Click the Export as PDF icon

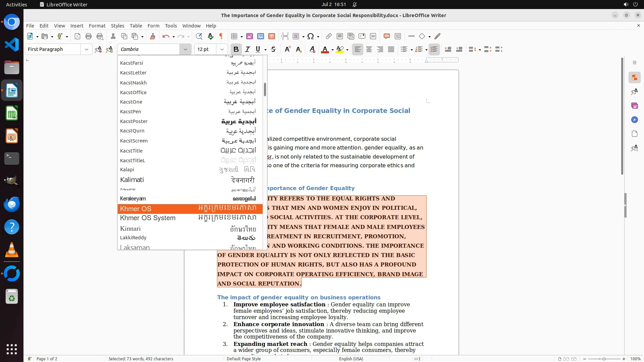[x=77, y=36]
